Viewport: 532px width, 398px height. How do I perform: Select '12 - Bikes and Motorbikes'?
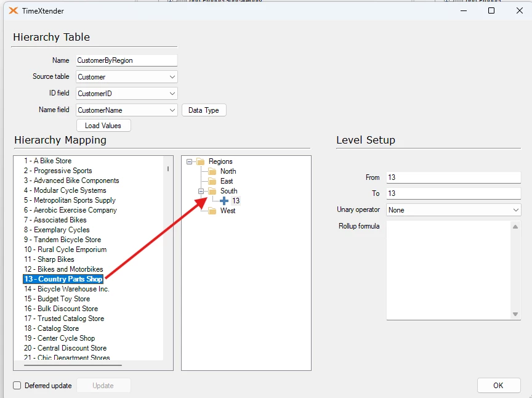pos(63,269)
